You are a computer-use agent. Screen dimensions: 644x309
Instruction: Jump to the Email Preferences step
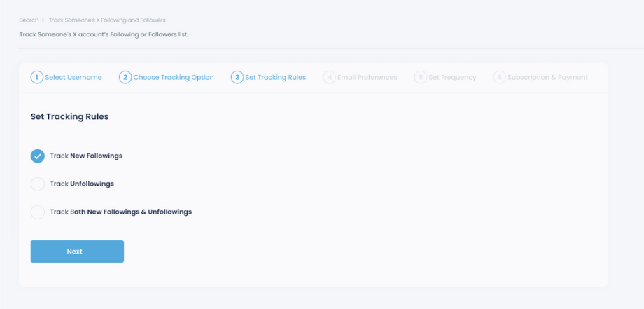367,77
